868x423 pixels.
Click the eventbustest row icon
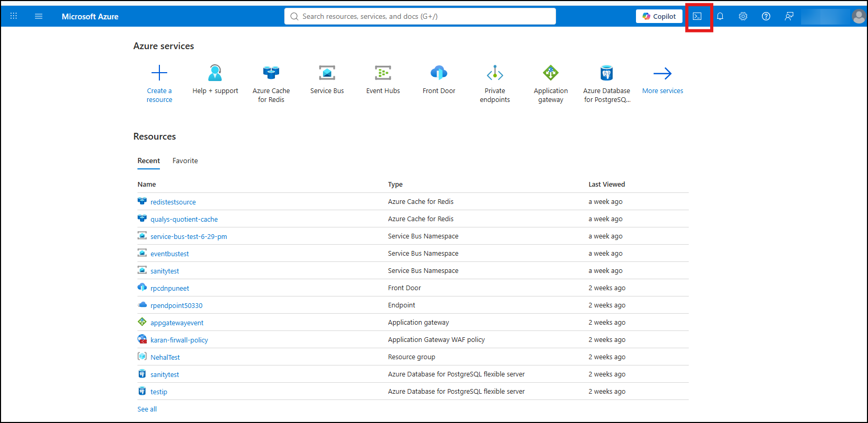(x=142, y=253)
